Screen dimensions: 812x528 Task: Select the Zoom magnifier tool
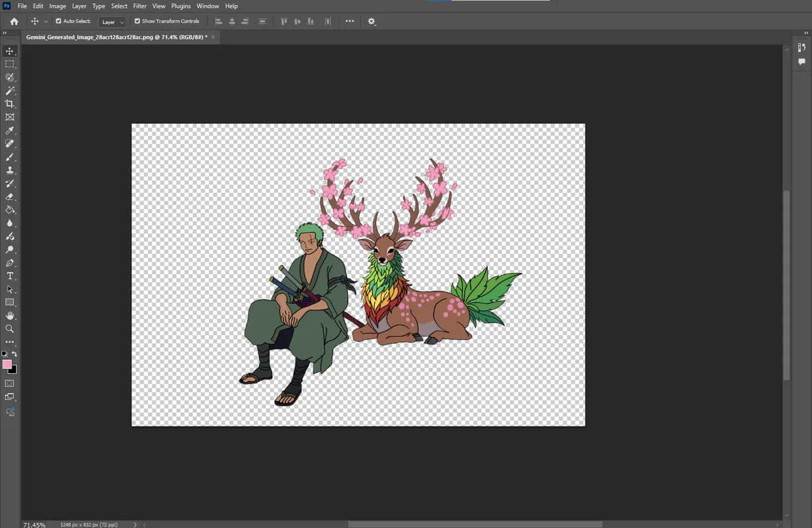click(10, 329)
